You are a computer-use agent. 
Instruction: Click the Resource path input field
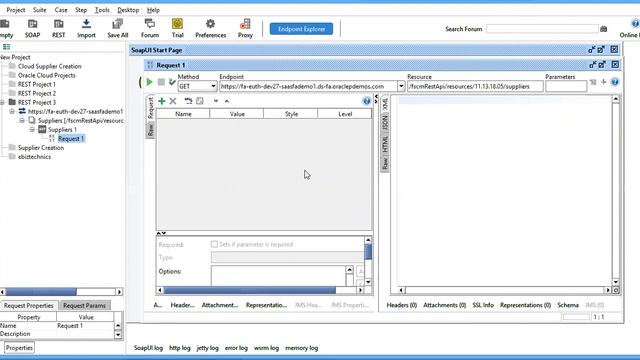pos(475,86)
